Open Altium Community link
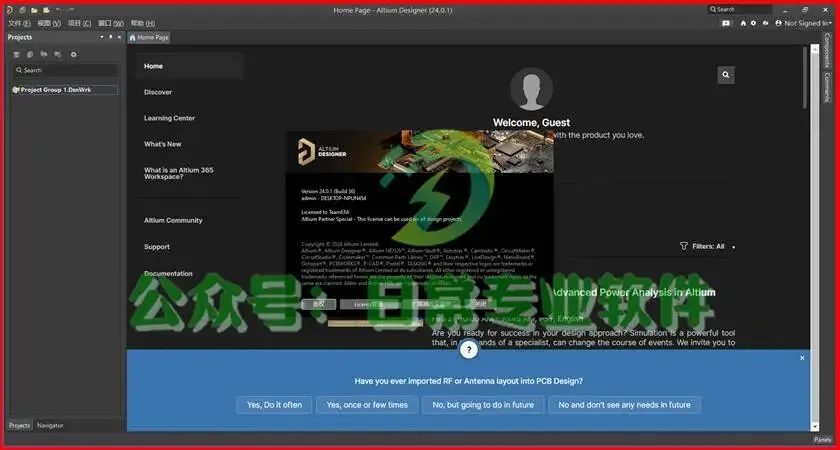This screenshot has width=840, height=450. [173, 220]
